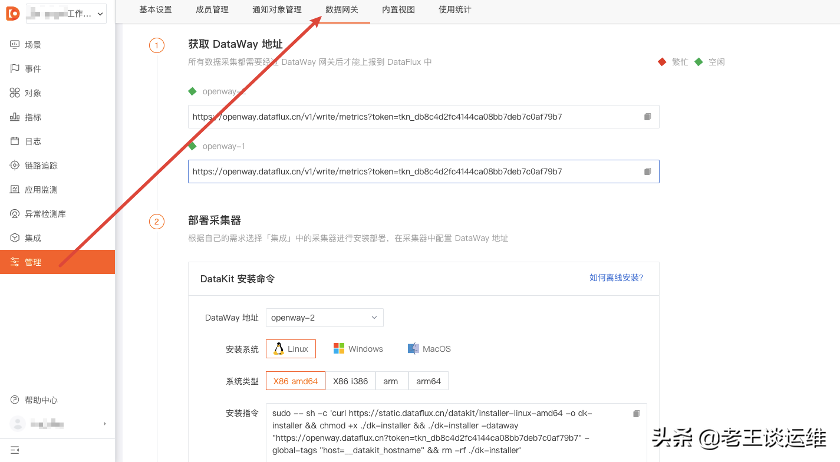Collapse the sidebar with bottom icon

coord(14,450)
